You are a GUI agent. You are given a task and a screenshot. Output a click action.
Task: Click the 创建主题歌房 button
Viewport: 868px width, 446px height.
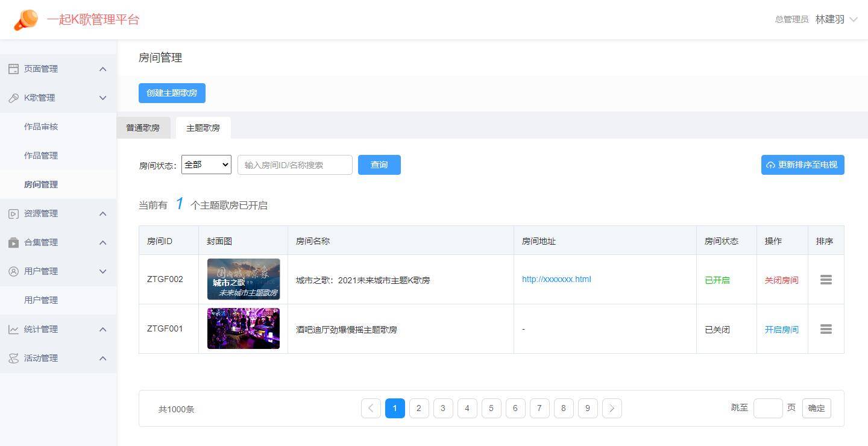point(172,93)
